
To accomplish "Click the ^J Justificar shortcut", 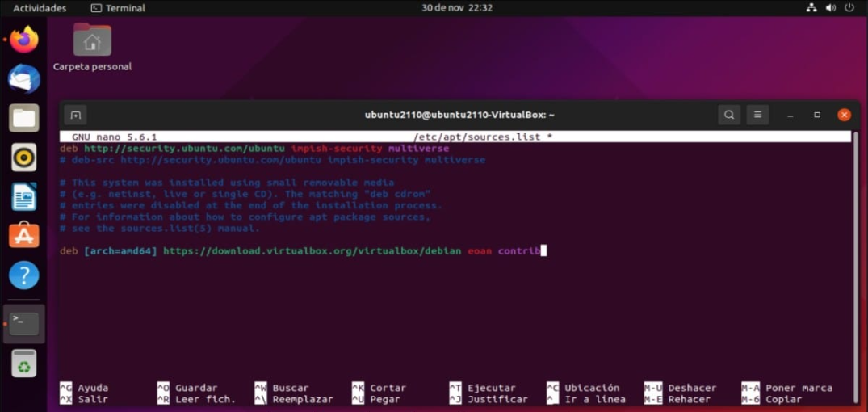I will (489, 399).
